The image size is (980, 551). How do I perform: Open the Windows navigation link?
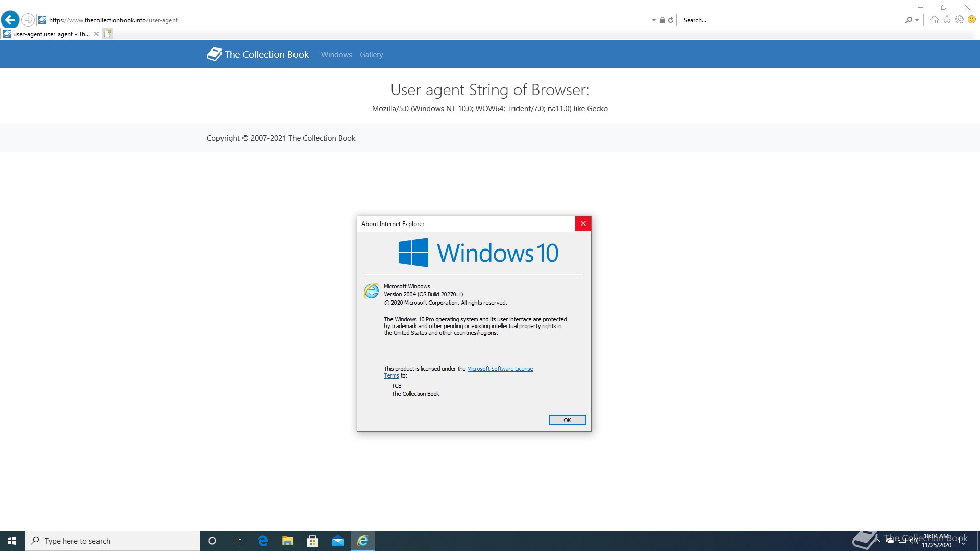(x=336, y=55)
